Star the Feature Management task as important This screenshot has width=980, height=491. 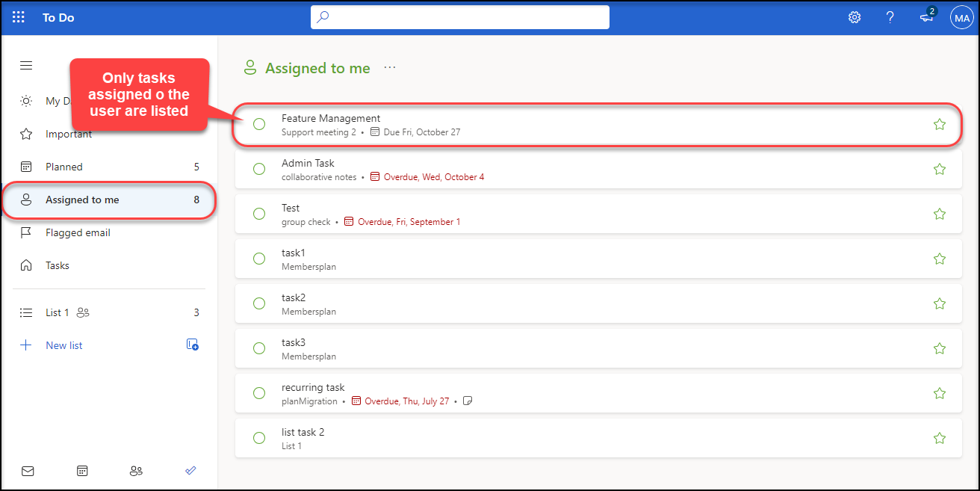[939, 124]
